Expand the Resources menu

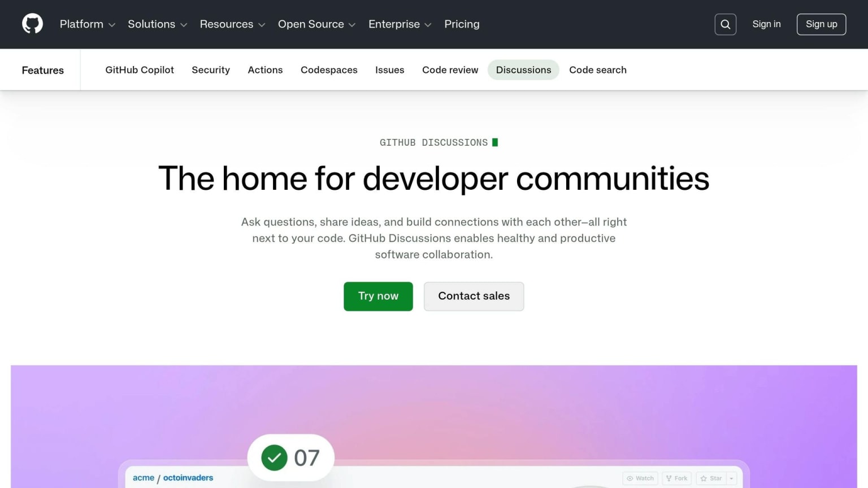(x=232, y=24)
